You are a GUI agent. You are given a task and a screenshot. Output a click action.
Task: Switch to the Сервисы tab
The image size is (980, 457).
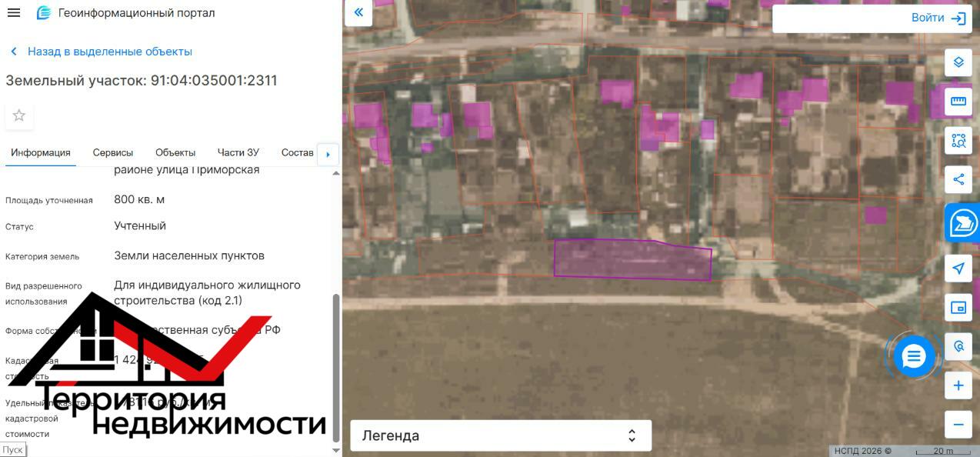pyautogui.click(x=113, y=152)
